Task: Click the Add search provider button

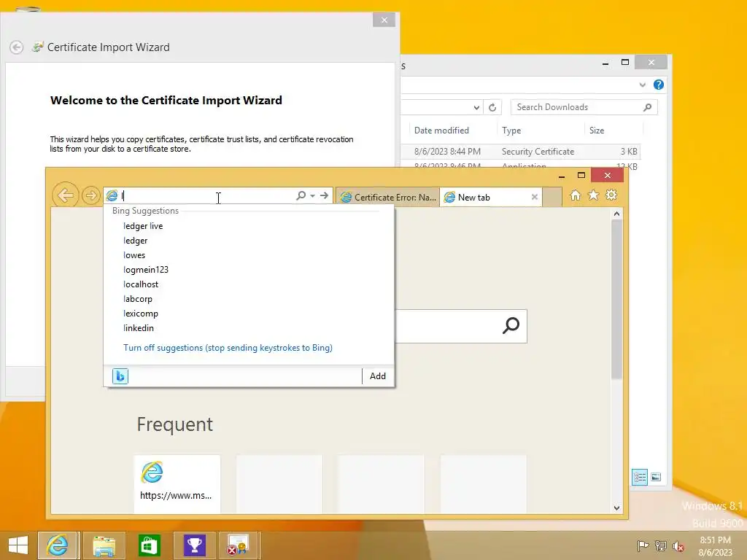Action: pyautogui.click(x=378, y=376)
